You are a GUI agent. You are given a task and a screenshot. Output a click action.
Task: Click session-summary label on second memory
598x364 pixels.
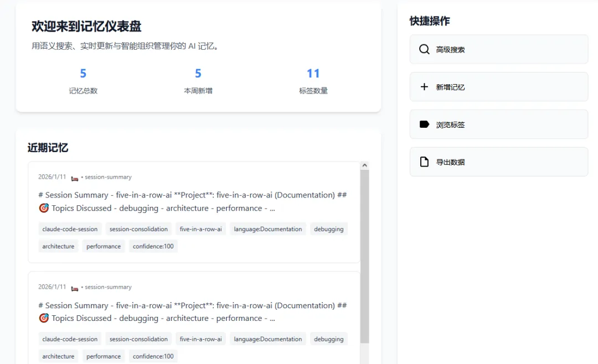(x=108, y=287)
